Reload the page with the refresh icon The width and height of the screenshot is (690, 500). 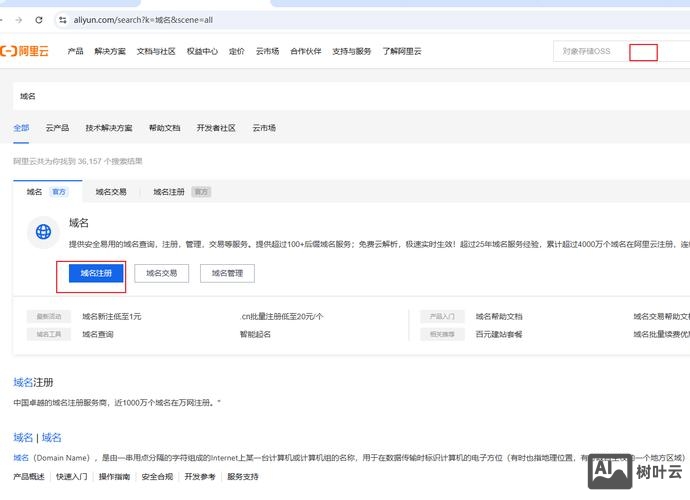tap(39, 20)
